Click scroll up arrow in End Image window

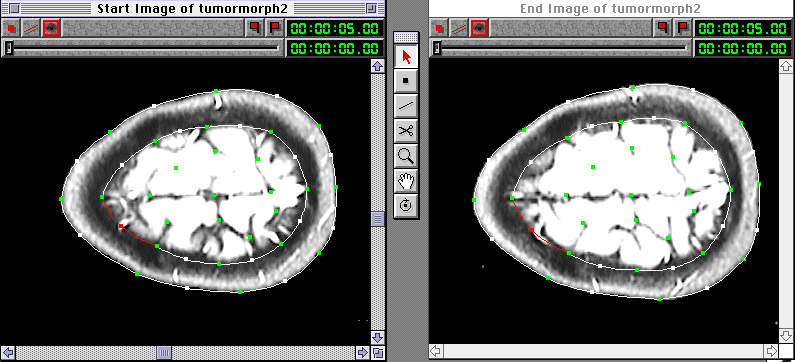tap(785, 66)
